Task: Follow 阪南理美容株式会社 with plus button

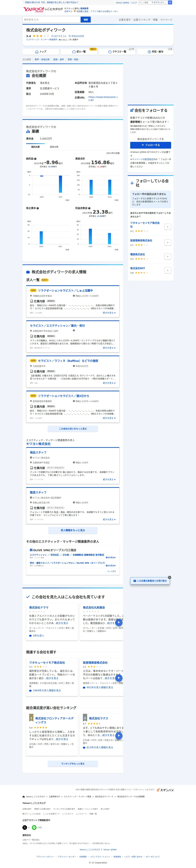Action: (168, 243)
